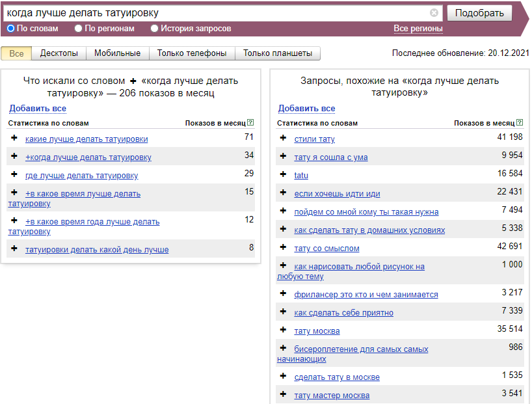
Task: Open the 'Все регионы' region selector
Action: (x=418, y=29)
